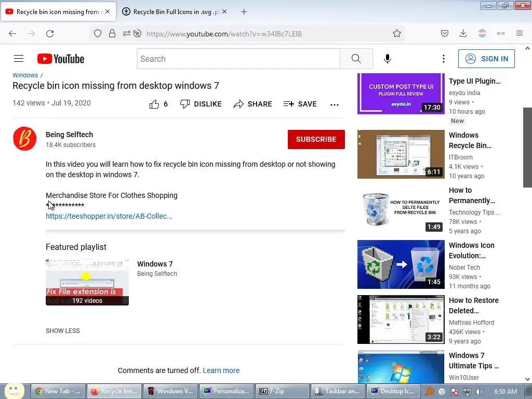Open Windows 7 featured playlist thumbnail
This screenshot has height=399, width=532.
coord(87,282)
